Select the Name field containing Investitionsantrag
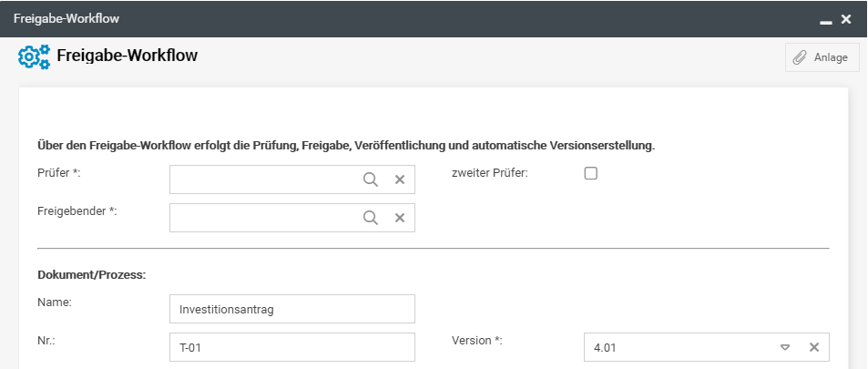This screenshot has height=369, width=868. [x=291, y=309]
